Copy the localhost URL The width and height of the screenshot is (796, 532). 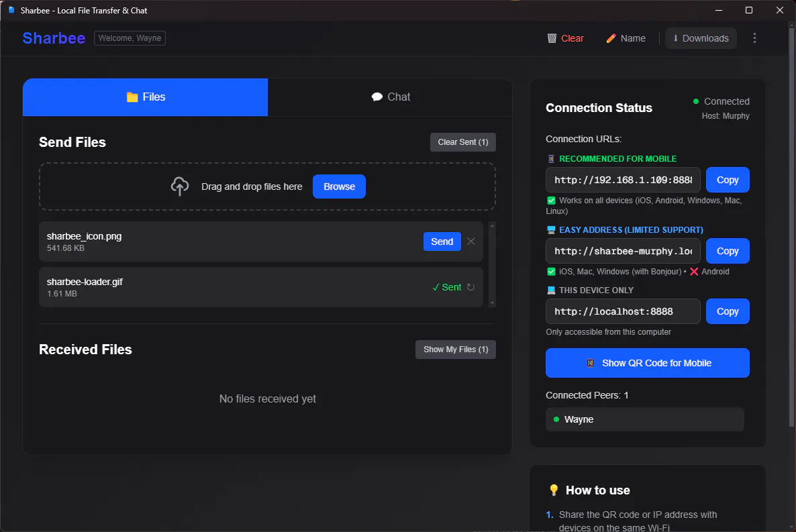point(728,311)
